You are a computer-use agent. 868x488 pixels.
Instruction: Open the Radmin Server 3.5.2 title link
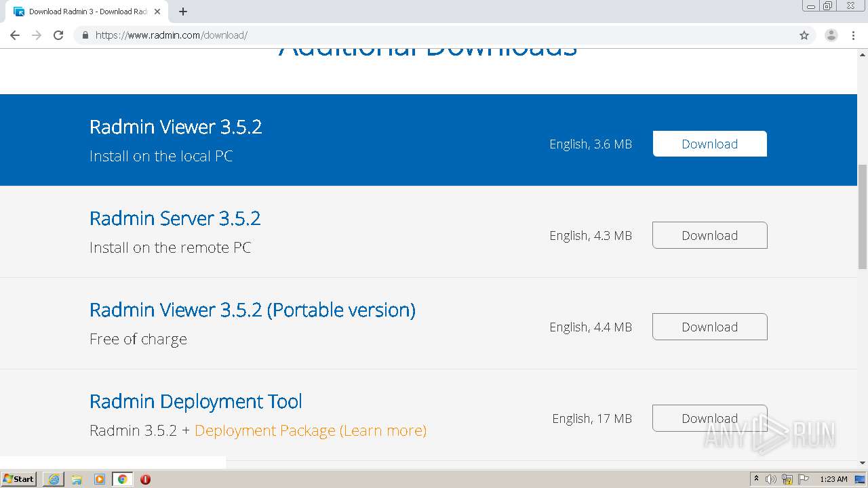coord(175,218)
